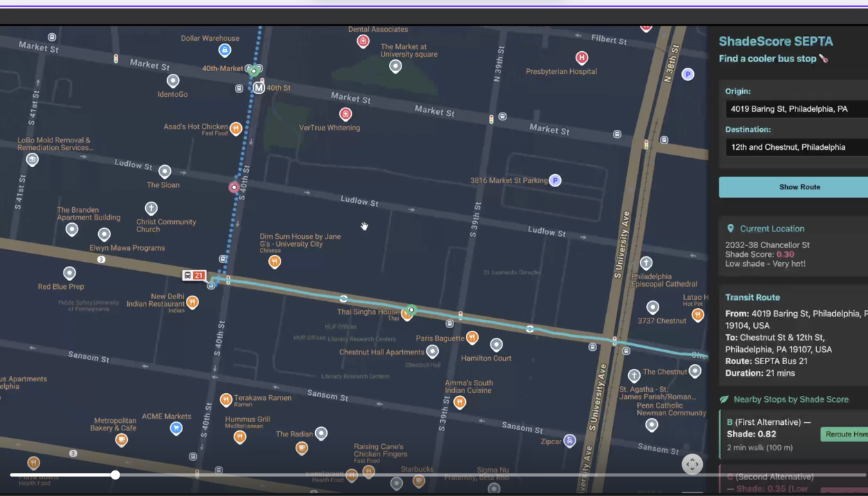Screen dimensions: 868x496
Task: Click the Metropolitan Bakery & Cafe marker
Action: (x=122, y=439)
